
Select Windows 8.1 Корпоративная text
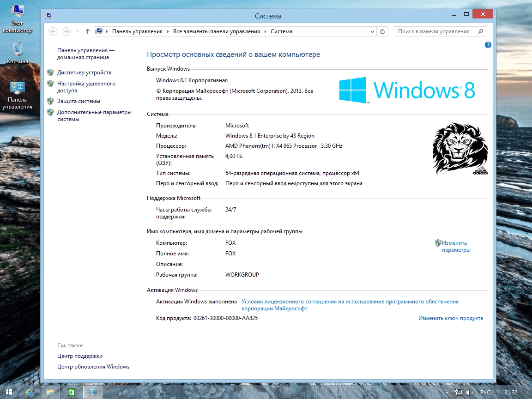192,80
